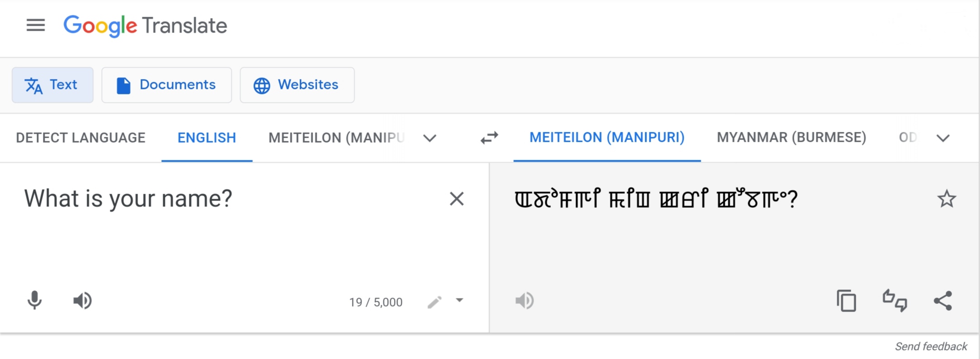Copy the translation to clipboard

[x=846, y=301]
